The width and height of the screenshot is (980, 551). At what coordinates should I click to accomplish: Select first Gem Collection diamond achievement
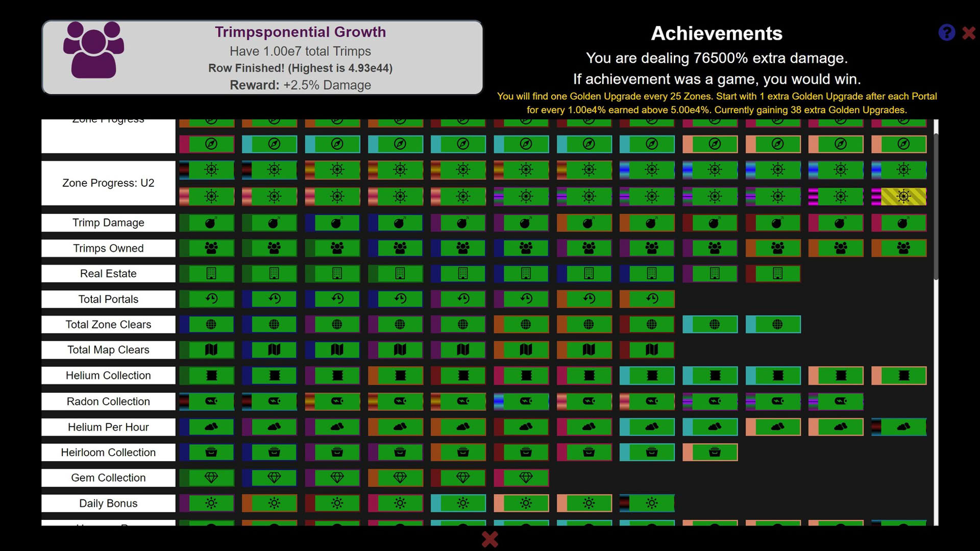[x=207, y=478]
